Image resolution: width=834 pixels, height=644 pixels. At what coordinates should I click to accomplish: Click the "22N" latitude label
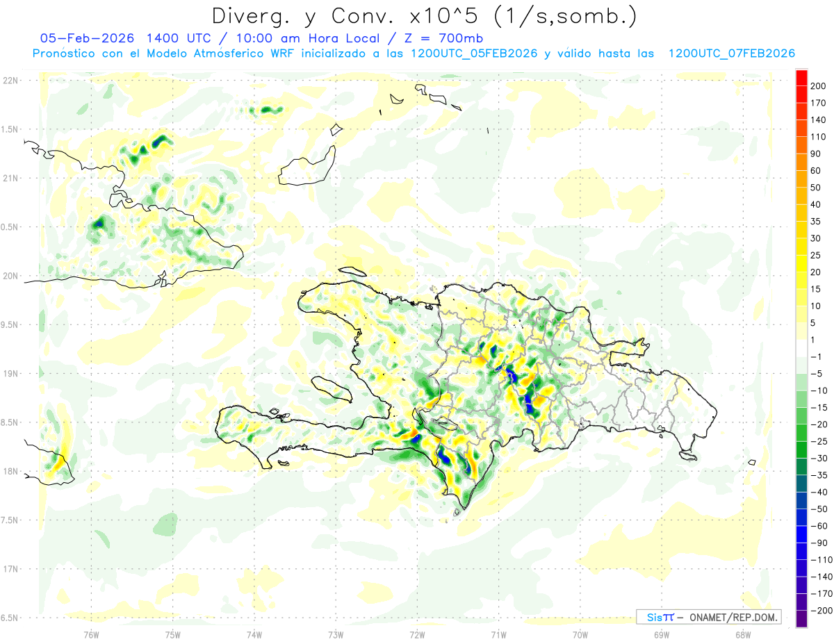click(x=10, y=81)
